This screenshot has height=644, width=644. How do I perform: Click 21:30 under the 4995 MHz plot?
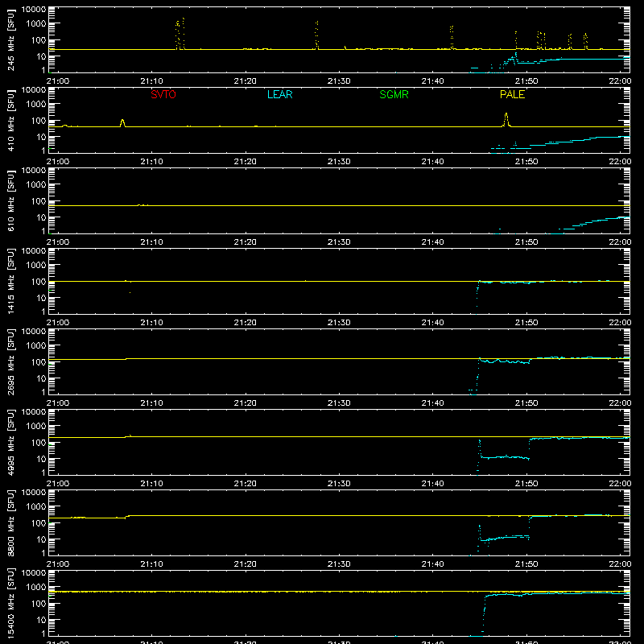(x=339, y=484)
